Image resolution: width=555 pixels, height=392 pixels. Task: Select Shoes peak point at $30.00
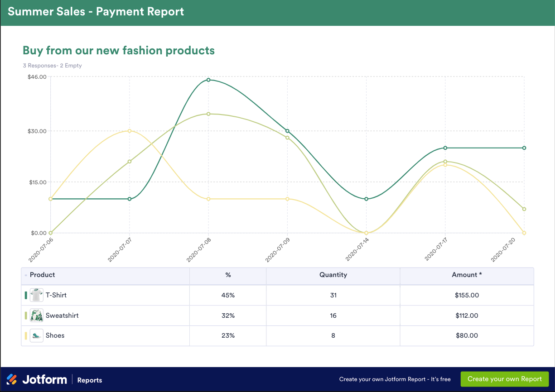(x=130, y=131)
